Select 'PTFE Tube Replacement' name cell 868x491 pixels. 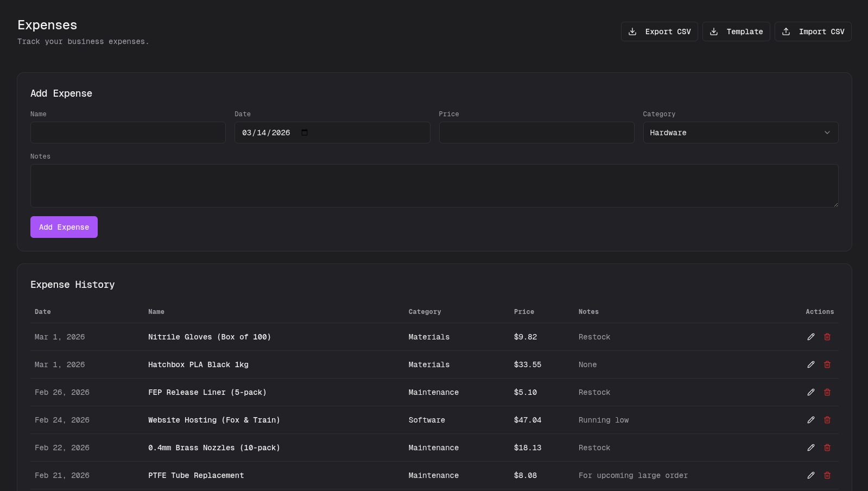[x=196, y=475]
